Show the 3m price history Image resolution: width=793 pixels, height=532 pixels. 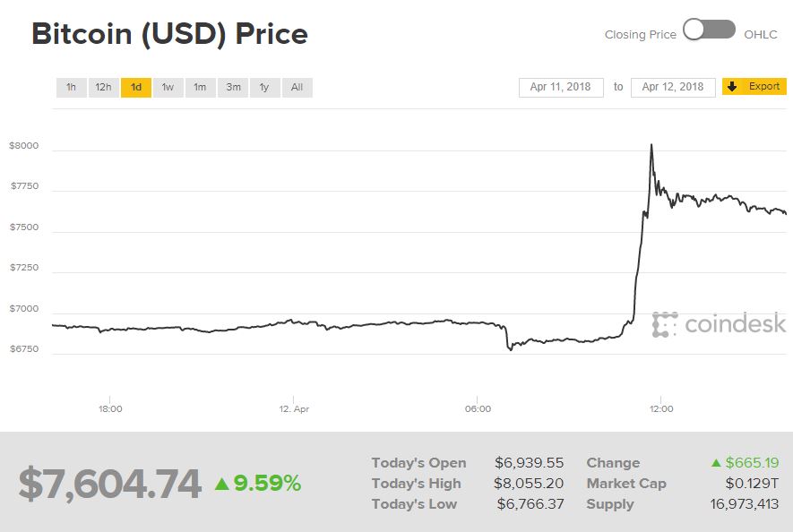pos(233,87)
